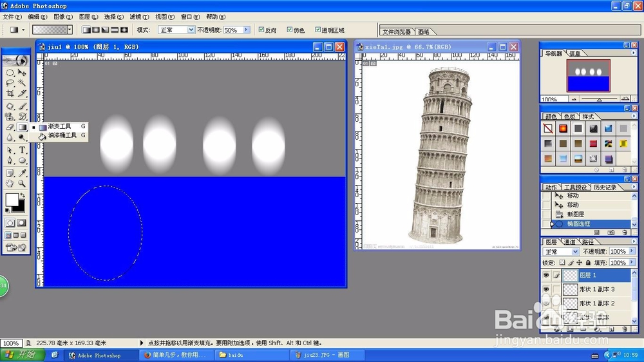Open tool preset picker arrow
The image size is (644, 362).
click(x=23, y=30)
